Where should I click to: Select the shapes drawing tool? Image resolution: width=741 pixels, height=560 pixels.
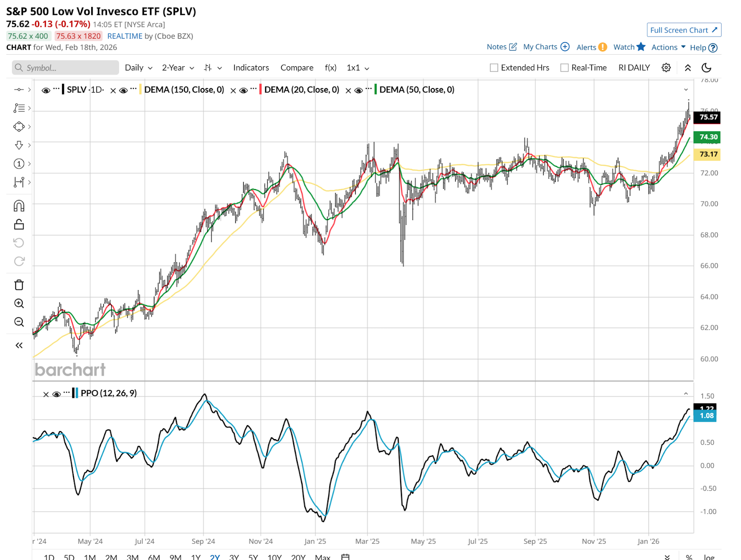(x=19, y=126)
